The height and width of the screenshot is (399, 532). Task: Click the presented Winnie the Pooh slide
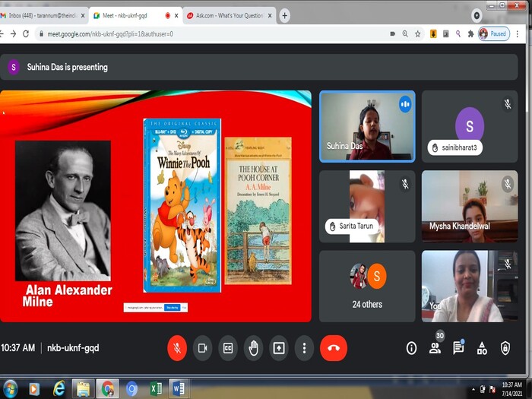(x=156, y=206)
